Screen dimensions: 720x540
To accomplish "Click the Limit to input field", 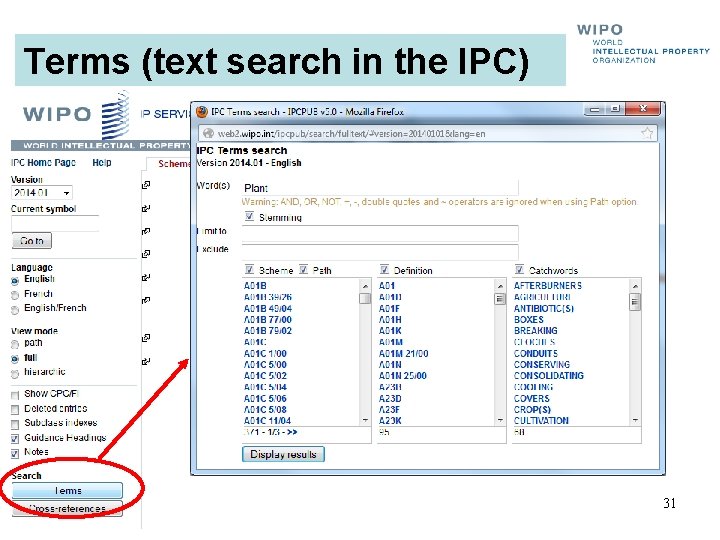I will 380,233.
